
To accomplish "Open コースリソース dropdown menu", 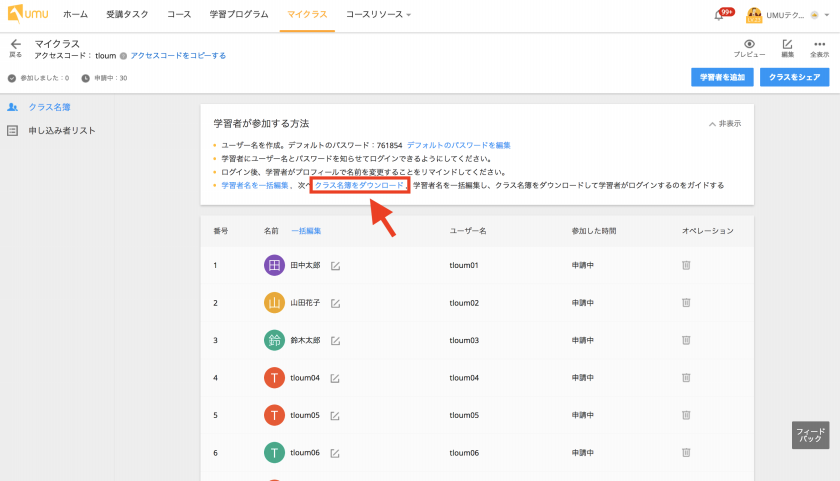I will coord(378,14).
